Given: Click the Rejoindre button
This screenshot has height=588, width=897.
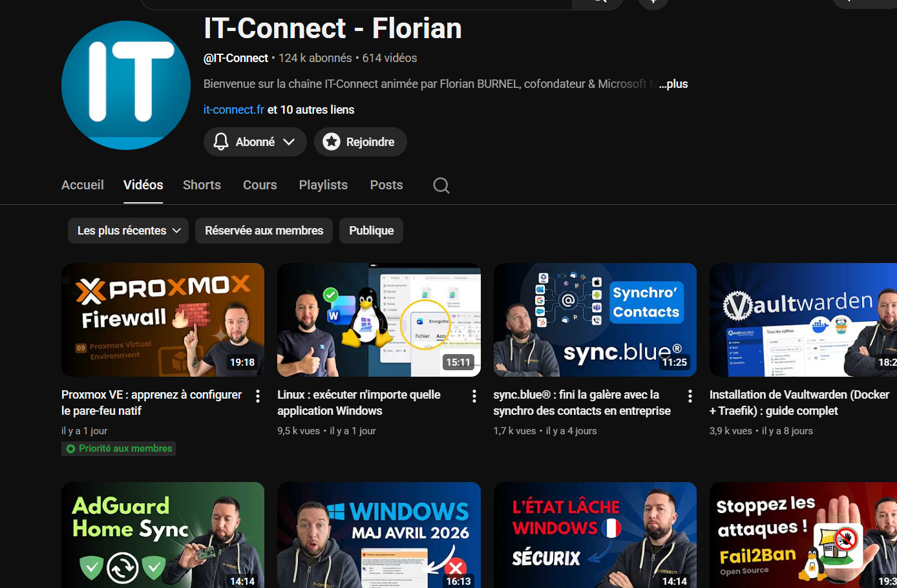Looking at the screenshot, I should coord(361,142).
